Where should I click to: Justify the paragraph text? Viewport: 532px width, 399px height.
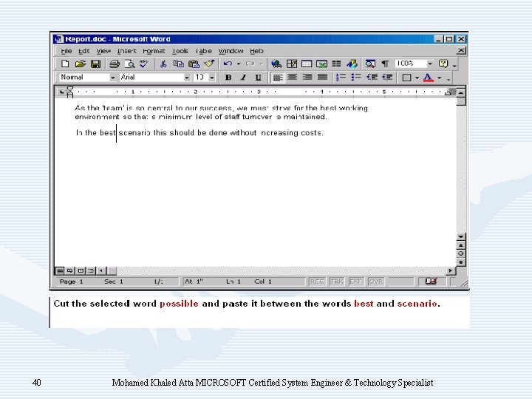(322, 78)
